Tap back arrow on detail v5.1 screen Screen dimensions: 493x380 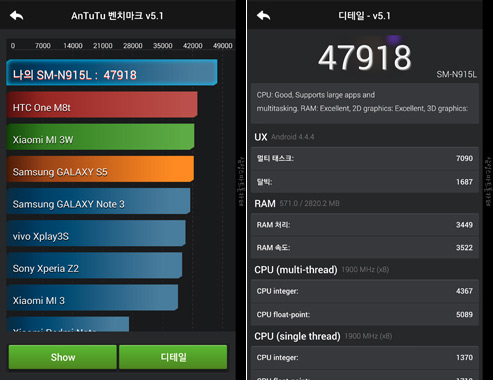264,15
